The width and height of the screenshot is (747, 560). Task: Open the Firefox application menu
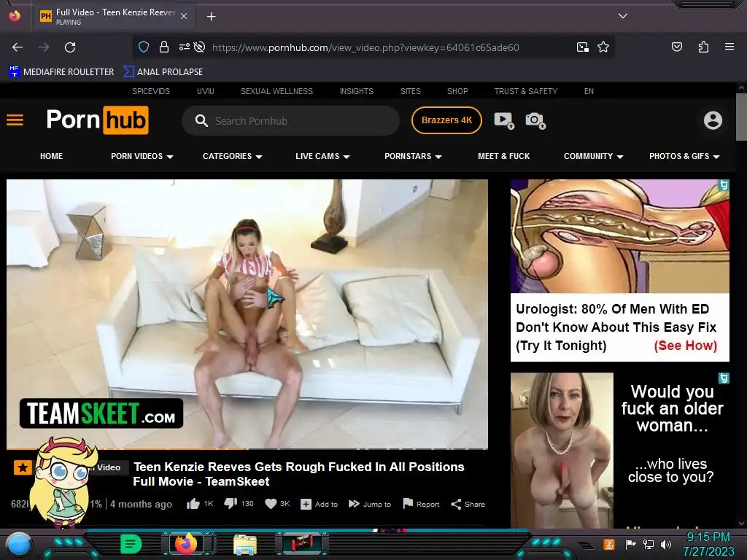click(729, 47)
